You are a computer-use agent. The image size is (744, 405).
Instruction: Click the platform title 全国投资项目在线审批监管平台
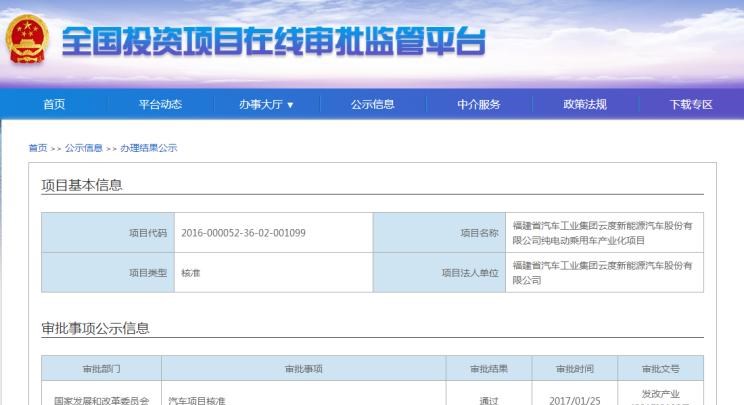tap(274, 41)
